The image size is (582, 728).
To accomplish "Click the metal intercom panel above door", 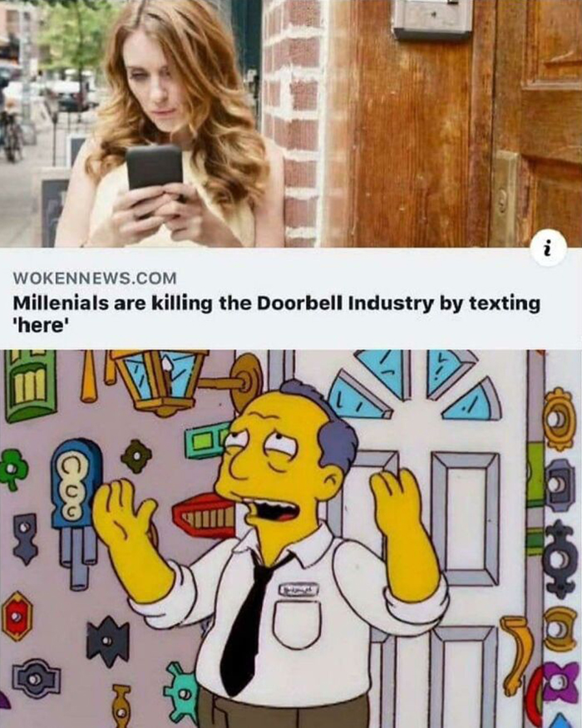I will tap(432, 18).
